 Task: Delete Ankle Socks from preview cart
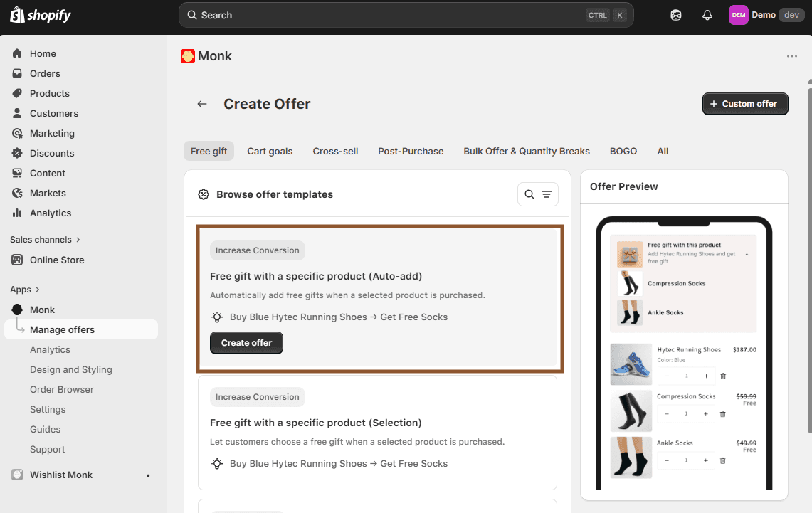tap(723, 460)
